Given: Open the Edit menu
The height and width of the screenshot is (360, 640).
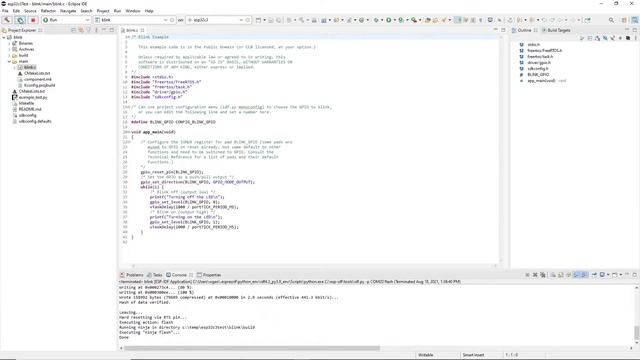Looking at the screenshot, I should tap(16, 11).
